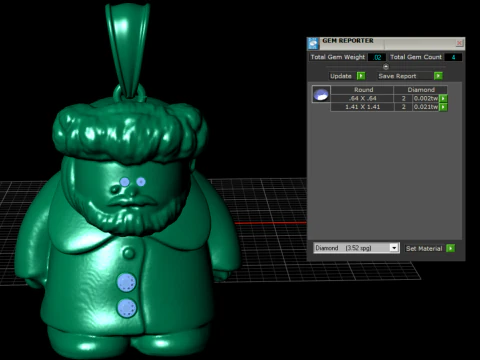Select the lower blue button gem on coat
This screenshot has height=360, width=480.
[127, 308]
